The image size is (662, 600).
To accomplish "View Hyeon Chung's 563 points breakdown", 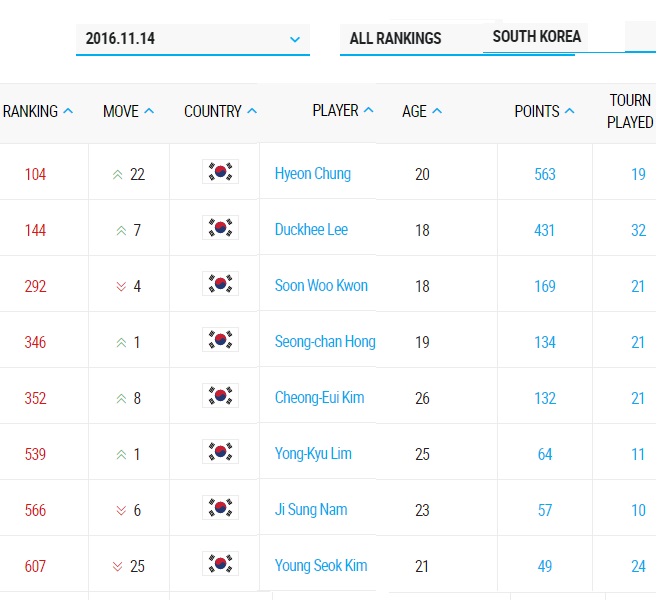I will pyautogui.click(x=545, y=174).
